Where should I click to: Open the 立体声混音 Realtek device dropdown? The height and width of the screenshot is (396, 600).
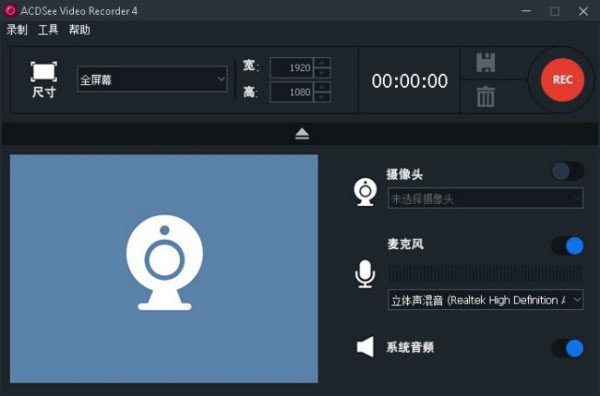[485, 300]
